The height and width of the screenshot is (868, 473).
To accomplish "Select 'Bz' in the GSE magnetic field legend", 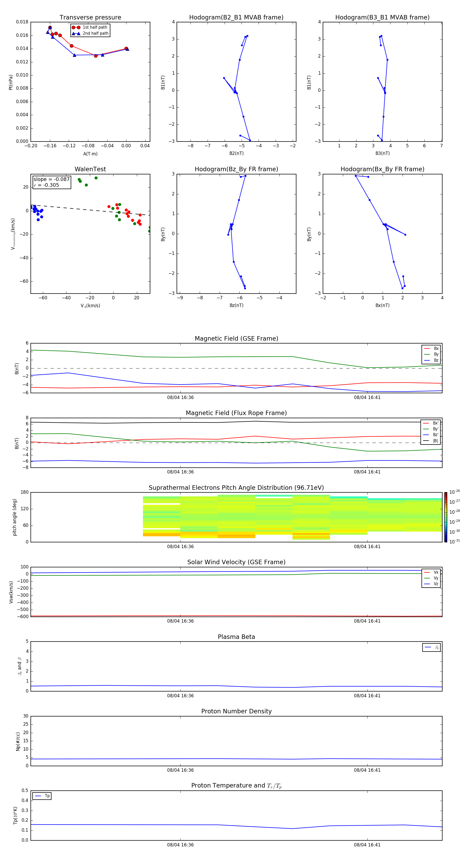I will [431, 360].
